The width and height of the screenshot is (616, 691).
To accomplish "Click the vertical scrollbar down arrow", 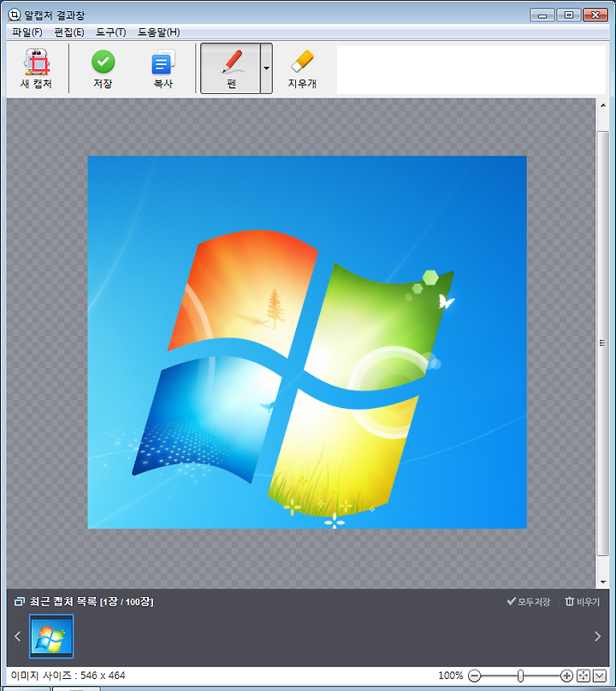I will pyautogui.click(x=603, y=582).
